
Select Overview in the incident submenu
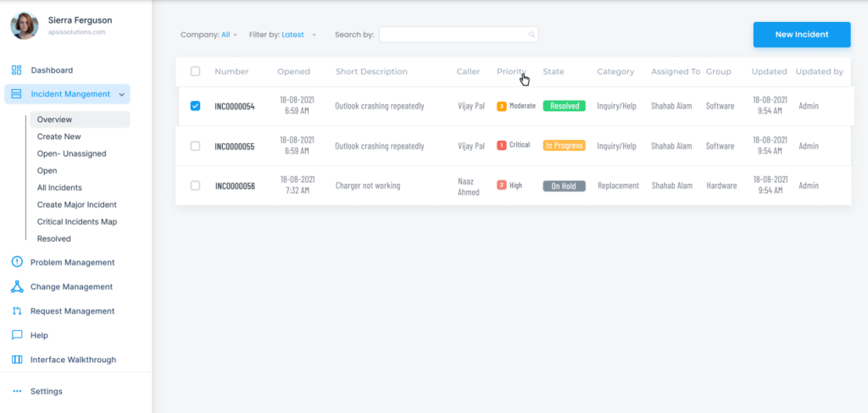coord(80,119)
